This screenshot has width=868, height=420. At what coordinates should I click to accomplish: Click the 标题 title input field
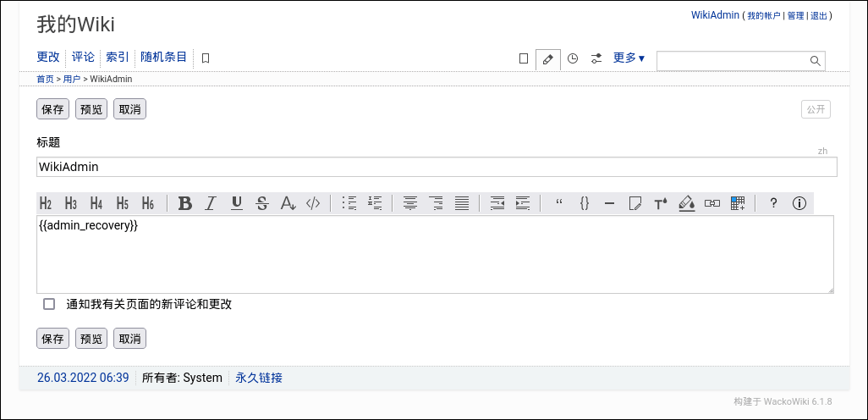(x=437, y=167)
